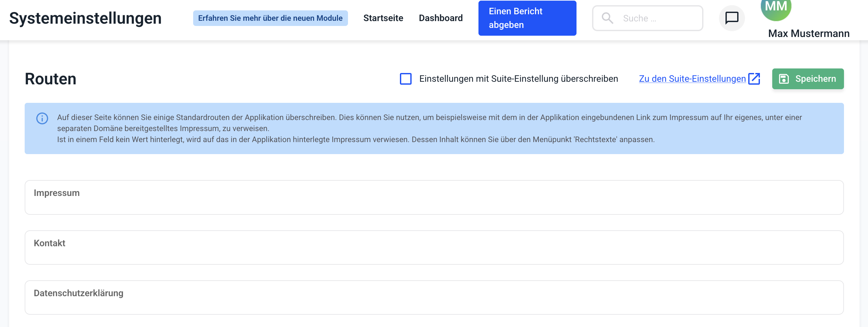Click the external link icon beside Suite-Einstellungen

[754, 79]
